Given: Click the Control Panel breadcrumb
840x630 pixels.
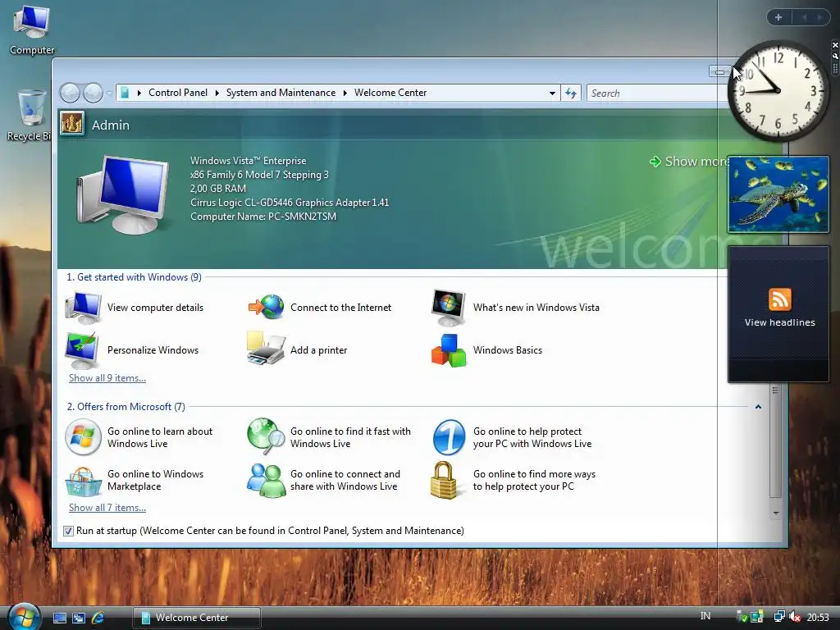Looking at the screenshot, I should pos(178,93).
